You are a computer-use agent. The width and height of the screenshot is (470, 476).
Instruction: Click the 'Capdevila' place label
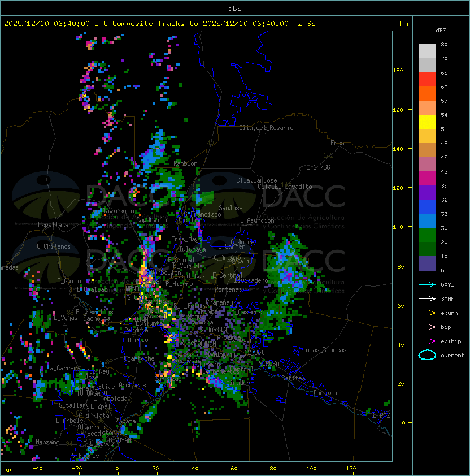(x=152, y=220)
